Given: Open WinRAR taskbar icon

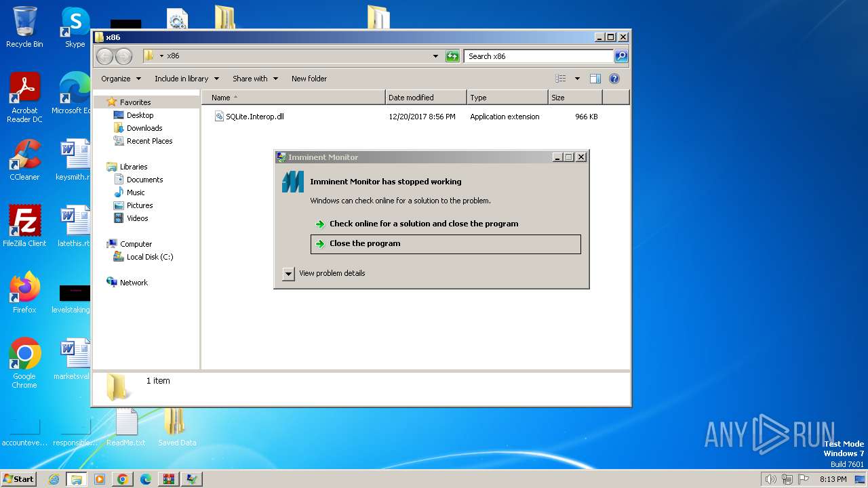Looking at the screenshot, I should [x=168, y=479].
